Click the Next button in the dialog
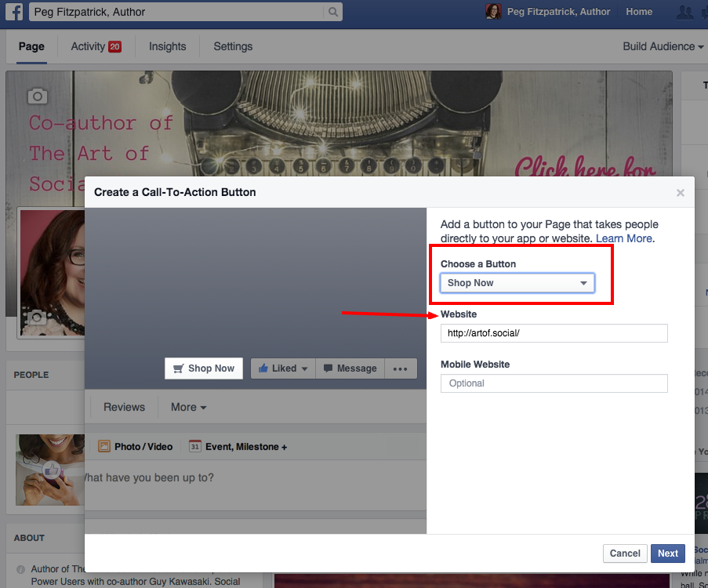Image resolution: width=708 pixels, height=588 pixels. pyautogui.click(x=667, y=553)
